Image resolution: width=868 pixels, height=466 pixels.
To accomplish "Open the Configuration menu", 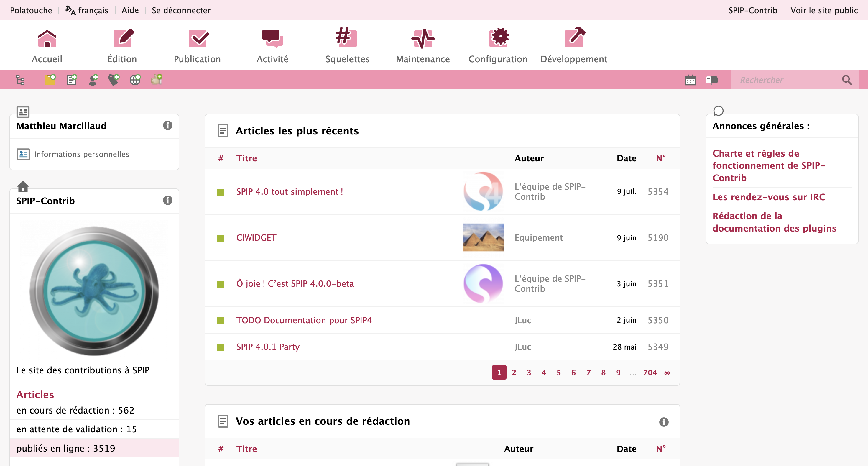I will [x=498, y=46].
